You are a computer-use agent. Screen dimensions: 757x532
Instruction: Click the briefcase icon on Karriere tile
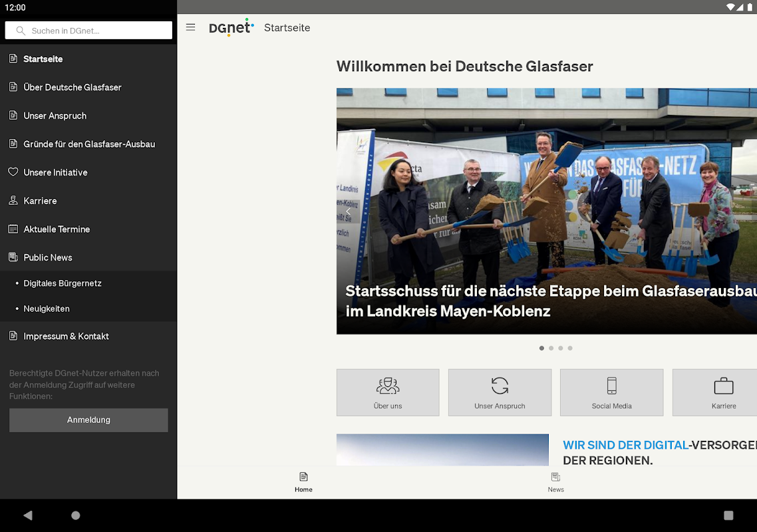click(724, 386)
